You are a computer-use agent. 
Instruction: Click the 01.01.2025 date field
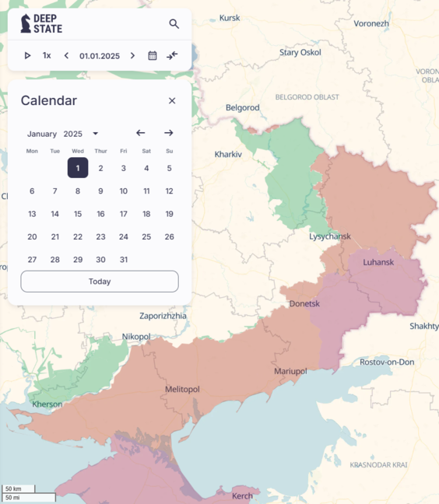point(100,56)
